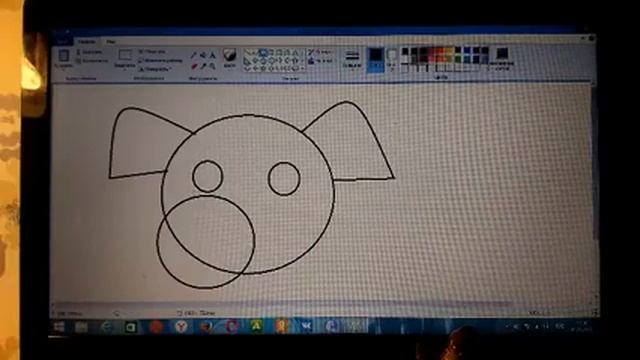The width and height of the screenshot is (640, 360).
Task: Select the Text tool
Action: [212, 55]
